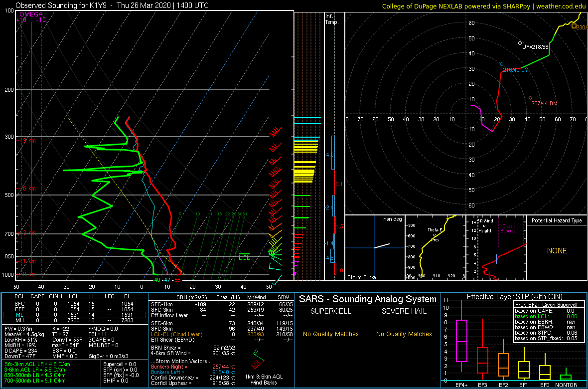Viewport: 588px width, 389px height.
Task: Click the EF0 axis label
Action: [545, 385]
